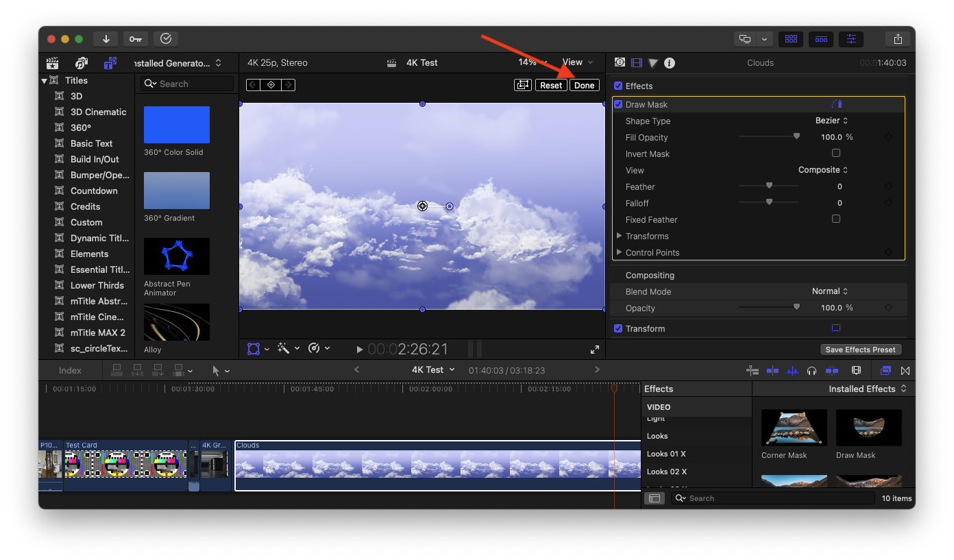Click the Import Media down-arrow icon
Viewport: 954px width, 560px height.
[106, 39]
